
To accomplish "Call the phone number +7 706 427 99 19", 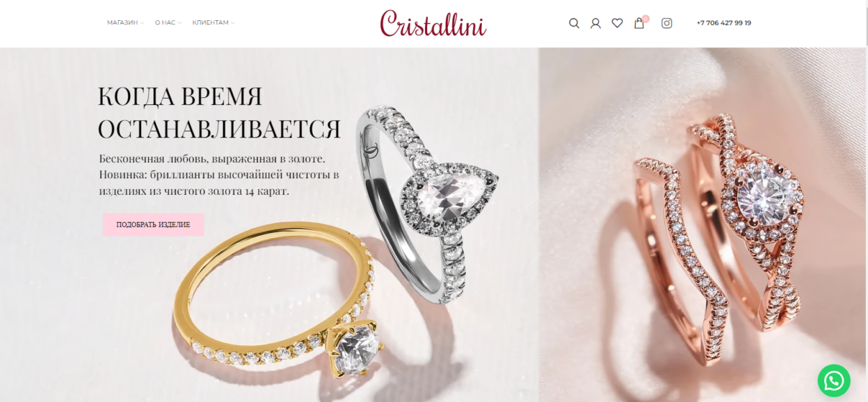I will point(723,23).
